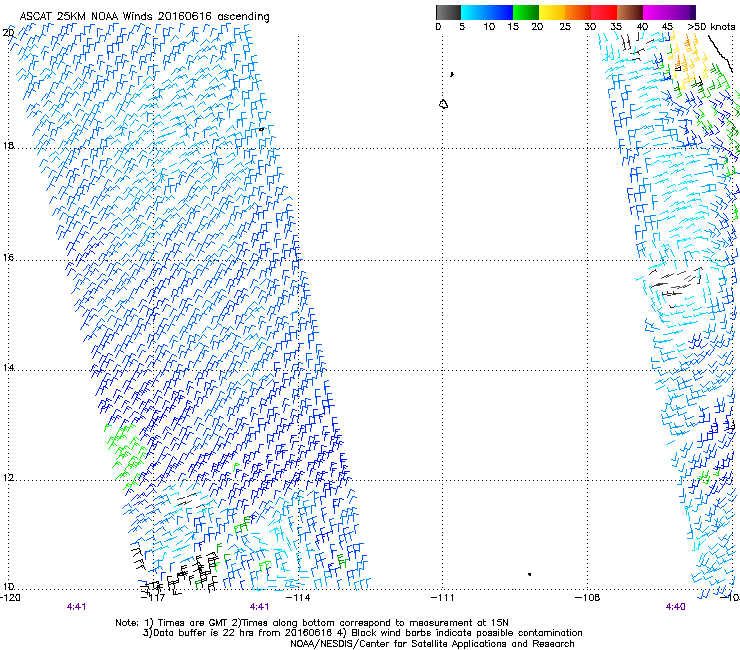Click the "25" legend scale label
The image size is (740, 650).
point(565,27)
